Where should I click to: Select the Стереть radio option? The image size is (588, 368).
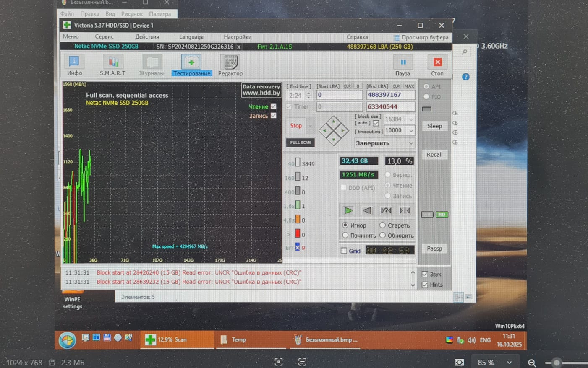[x=382, y=225]
